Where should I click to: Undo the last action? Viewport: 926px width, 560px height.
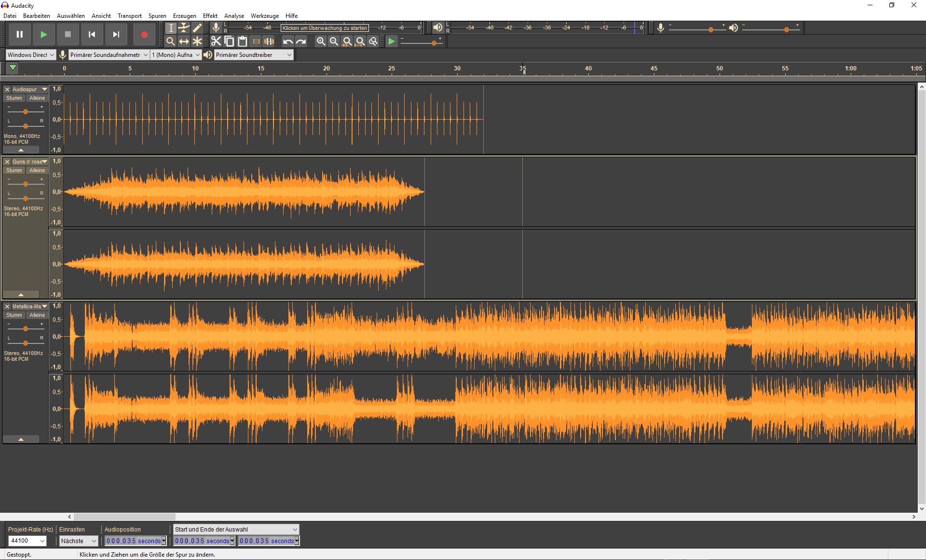[288, 41]
